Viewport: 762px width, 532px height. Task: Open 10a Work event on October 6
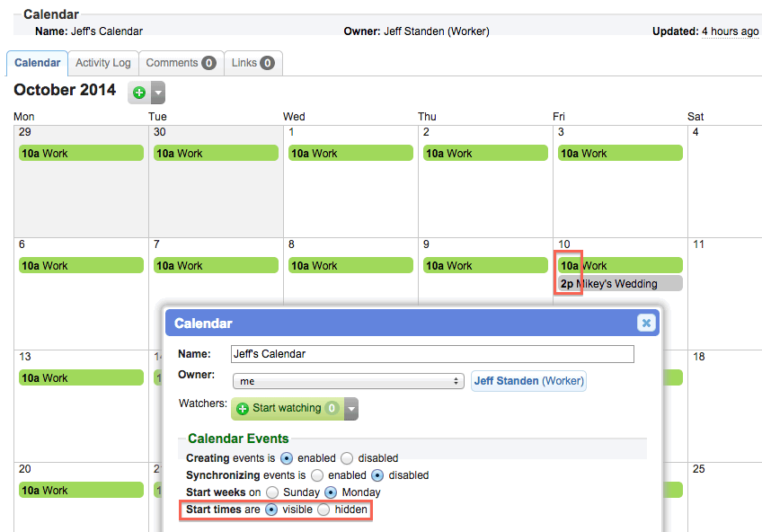tap(81, 265)
